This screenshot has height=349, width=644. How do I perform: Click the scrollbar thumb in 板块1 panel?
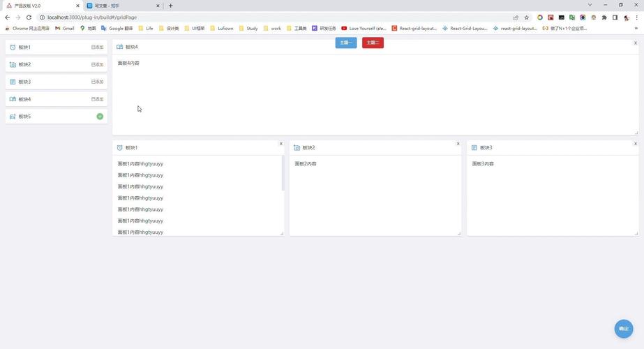click(283, 173)
